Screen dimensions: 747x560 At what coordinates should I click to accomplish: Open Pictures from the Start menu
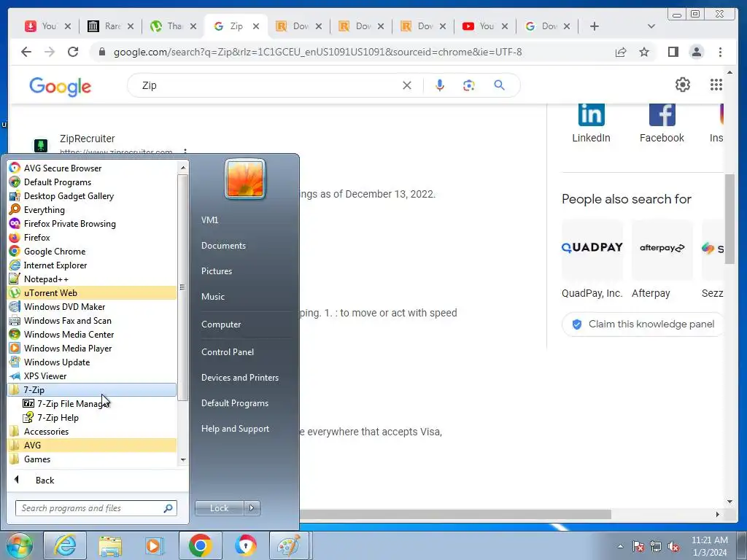point(217,271)
